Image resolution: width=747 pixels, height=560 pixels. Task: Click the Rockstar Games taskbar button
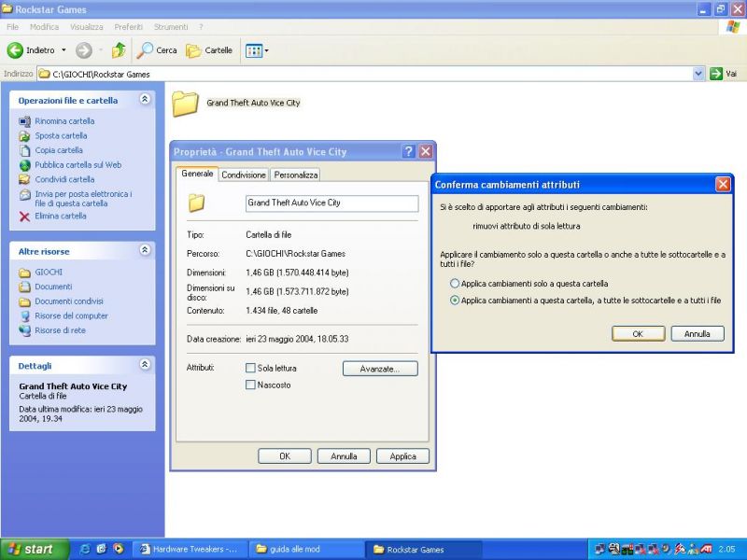point(424,550)
